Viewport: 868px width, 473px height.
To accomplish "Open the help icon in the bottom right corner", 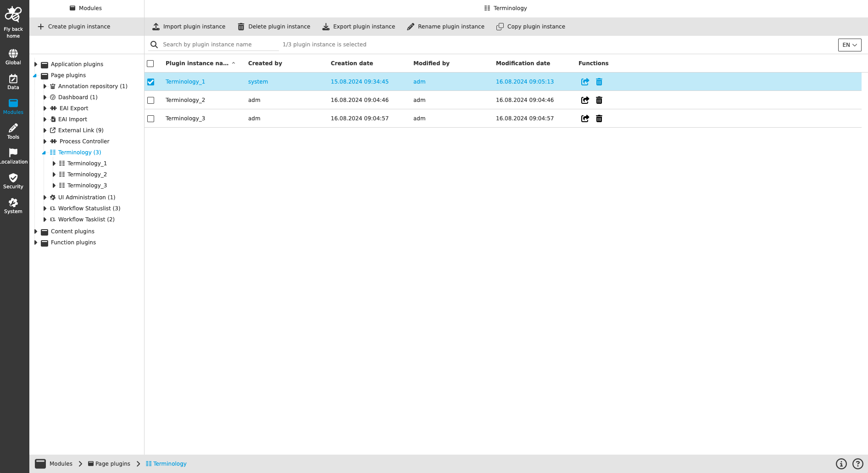I will [x=858, y=463].
